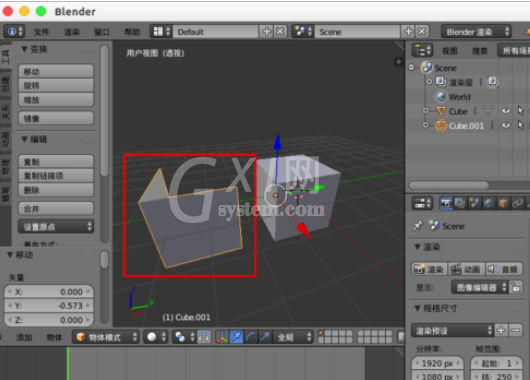The height and width of the screenshot is (380, 530).
Task: Open the properties editor type selector
Action: (x=422, y=204)
